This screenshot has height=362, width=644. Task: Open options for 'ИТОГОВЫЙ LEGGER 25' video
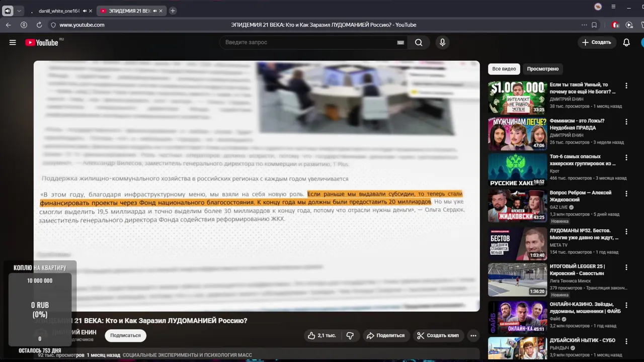[626, 267]
